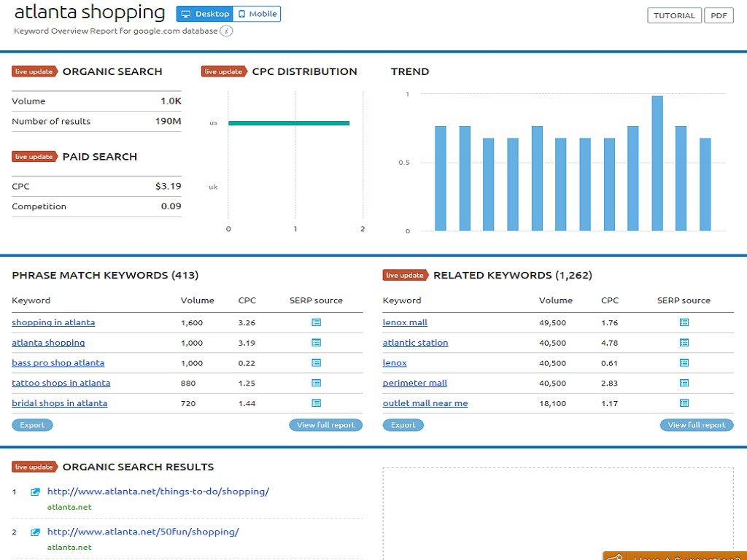Click the tallest bar in Trend chart
The image size is (747, 560).
tap(657, 163)
